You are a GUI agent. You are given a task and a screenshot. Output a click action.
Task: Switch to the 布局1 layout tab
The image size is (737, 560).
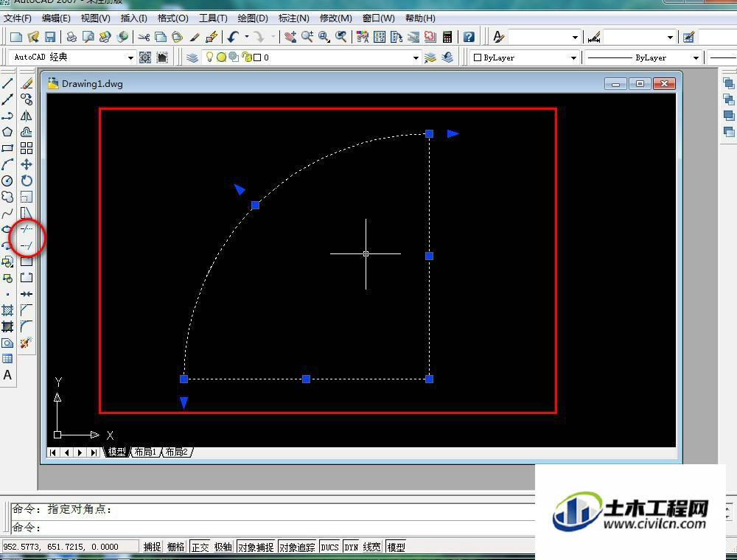146,452
